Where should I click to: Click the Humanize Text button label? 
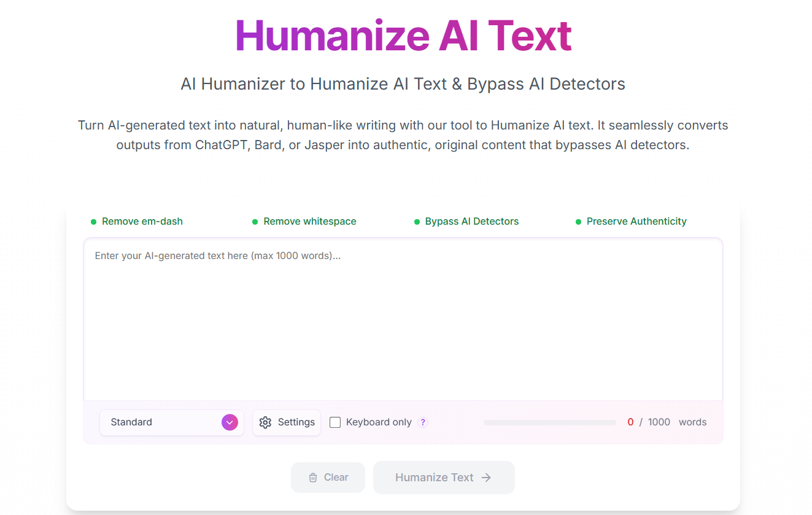(434, 478)
